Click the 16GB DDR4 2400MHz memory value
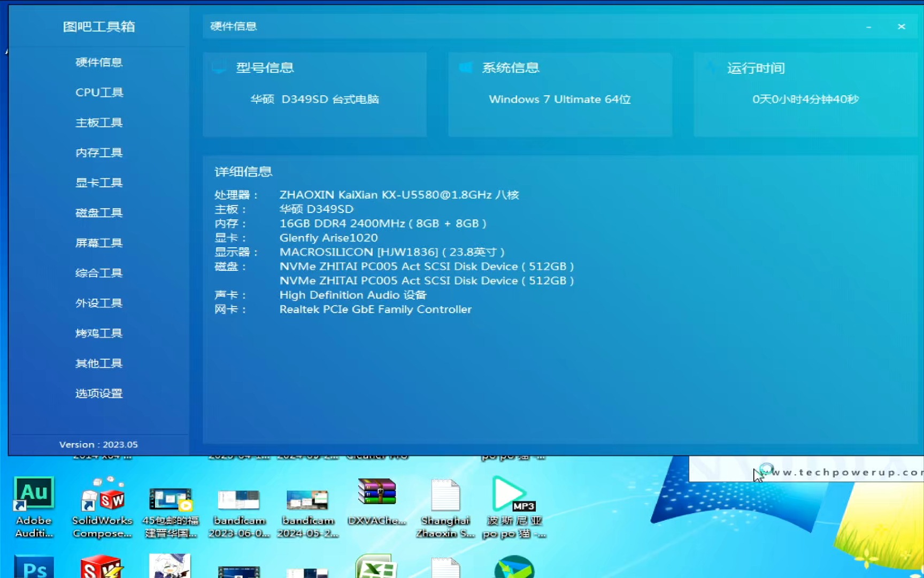Screen dimensions: 924x578 click(x=383, y=224)
